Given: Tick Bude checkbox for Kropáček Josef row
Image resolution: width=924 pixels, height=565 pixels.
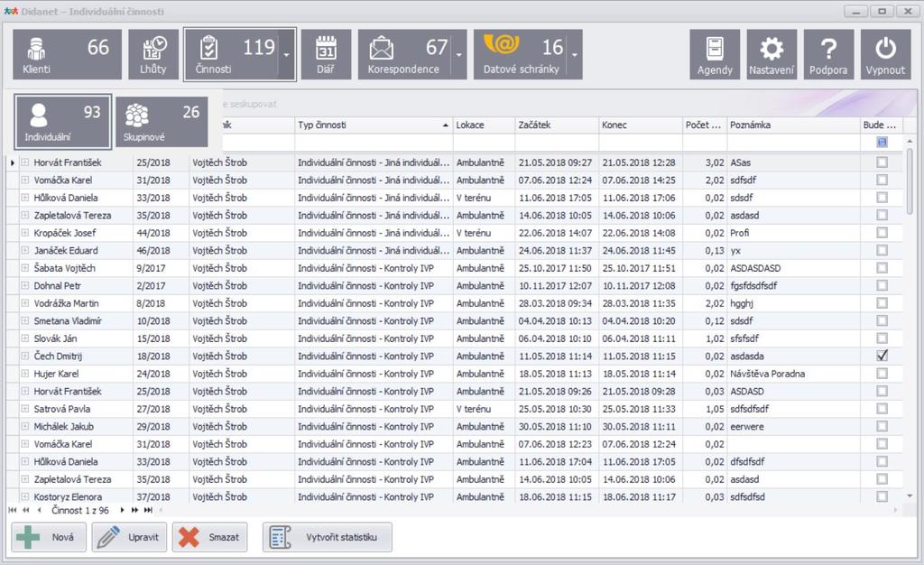Looking at the screenshot, I should pyautogui.click(x=882, y=233).
